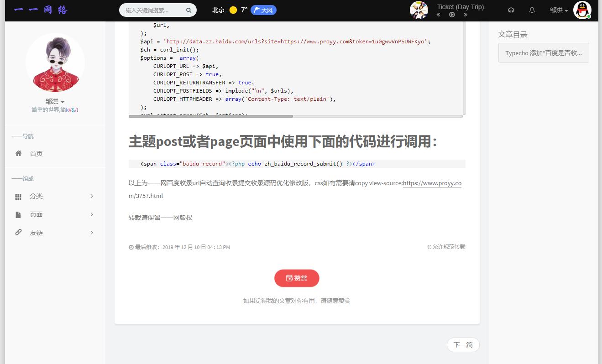The image size is (602, 364).
Task: Select the home icon beside 首页
Action: pyautogui.click(x=18, y=153)
